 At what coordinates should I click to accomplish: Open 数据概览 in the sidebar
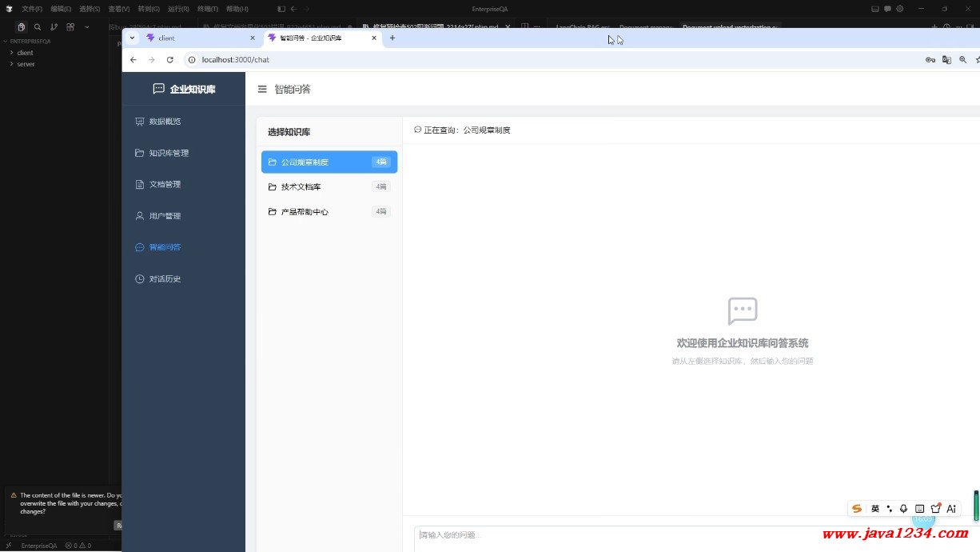[x=165, y=122]
